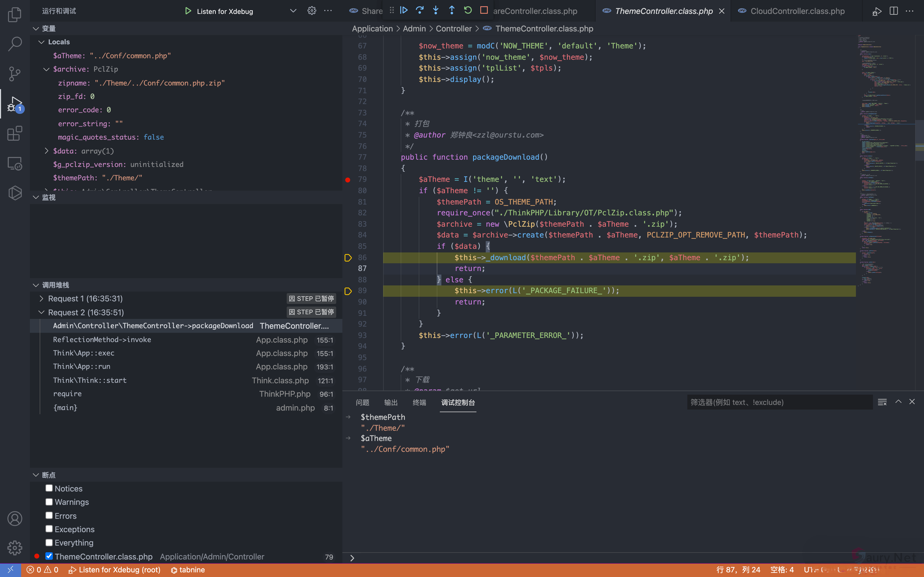Switch to the 终端 panel tab
The width and height of the screenshot is (924, 577).
pos(419,402)
